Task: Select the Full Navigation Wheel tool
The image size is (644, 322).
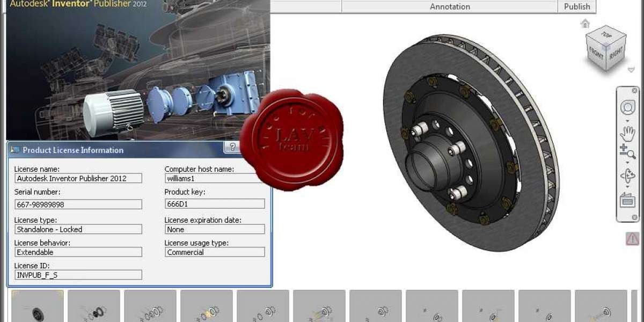Action: point(627,107)
